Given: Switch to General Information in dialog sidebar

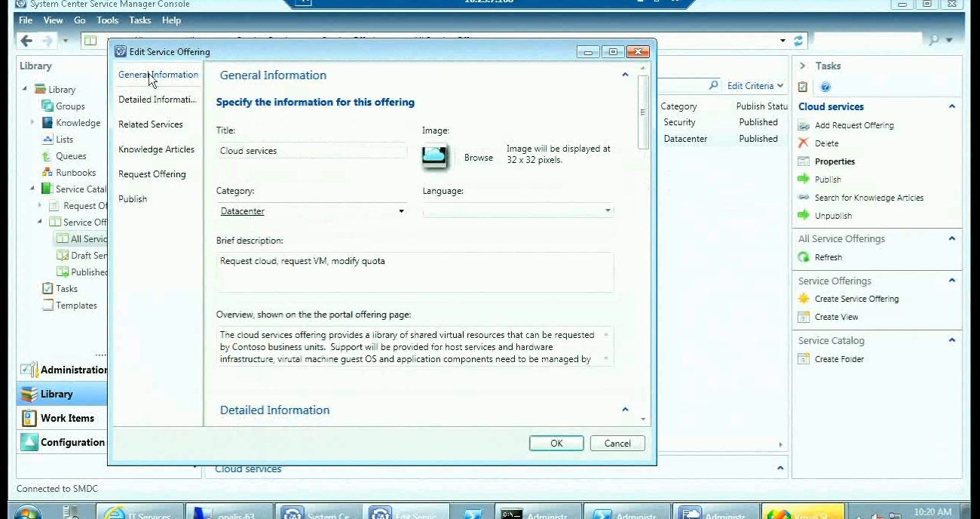Looking at the screenshot, I should tap(158, 75).
